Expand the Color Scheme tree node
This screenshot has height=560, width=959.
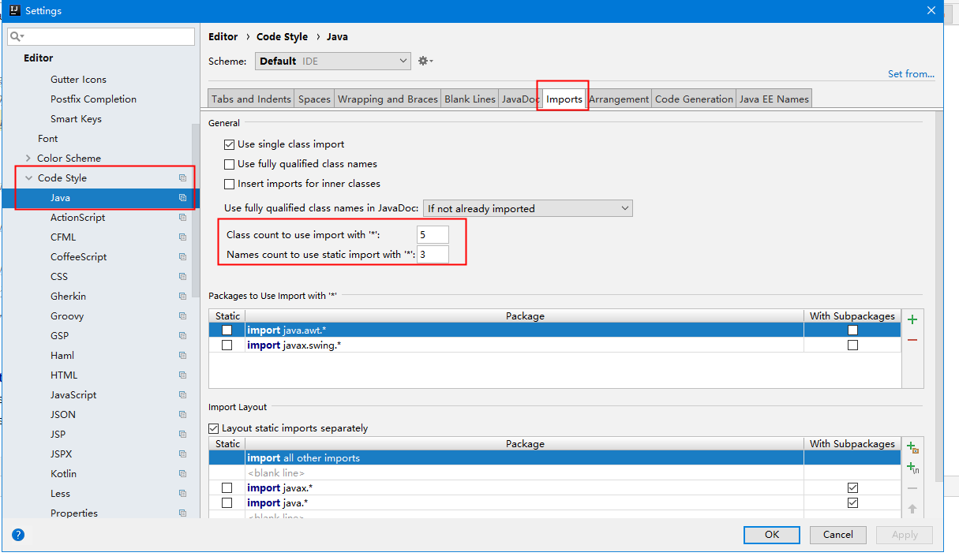[28, 159]
